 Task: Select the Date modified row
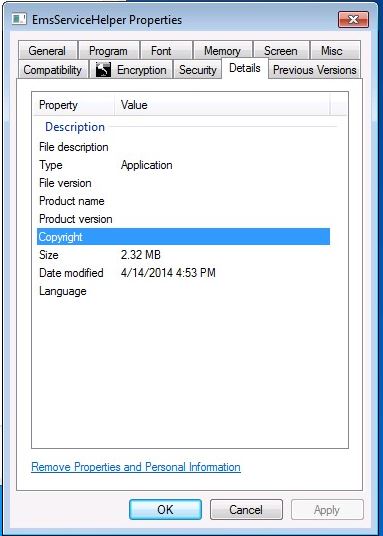point(183,273)
